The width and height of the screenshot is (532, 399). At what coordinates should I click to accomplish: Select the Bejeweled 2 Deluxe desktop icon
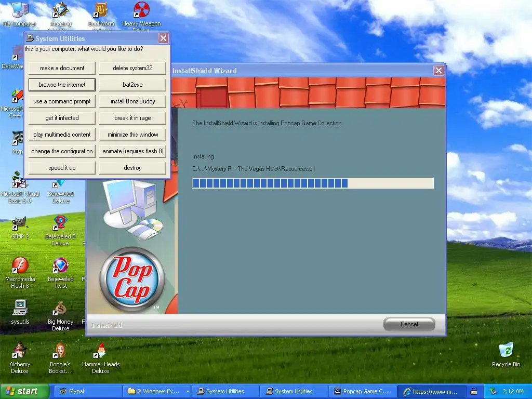[x=60, y=231]
